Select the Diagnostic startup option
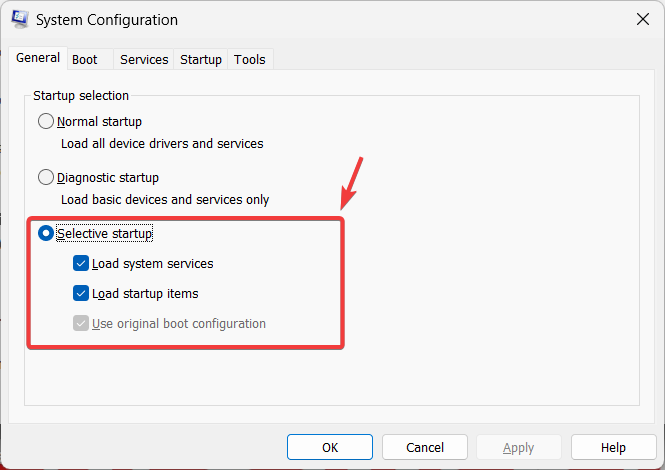Screen dimensions: 665x470 point(46,177)
